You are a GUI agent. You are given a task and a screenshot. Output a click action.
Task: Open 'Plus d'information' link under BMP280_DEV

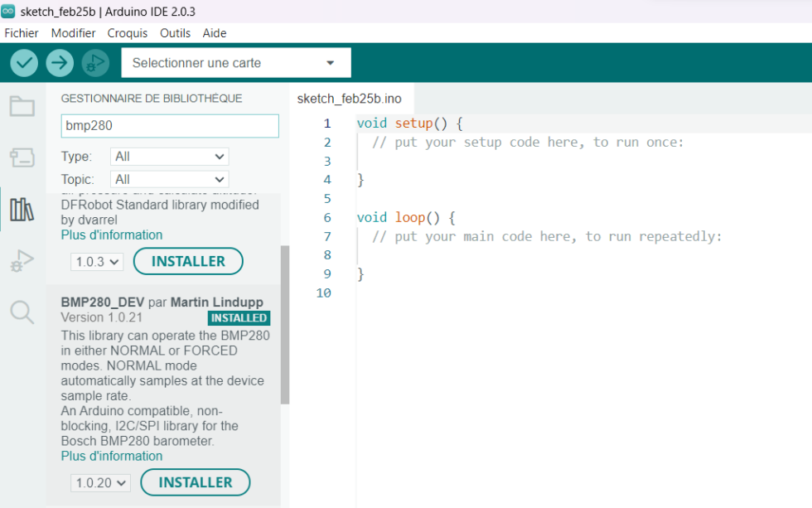(112, 456)
